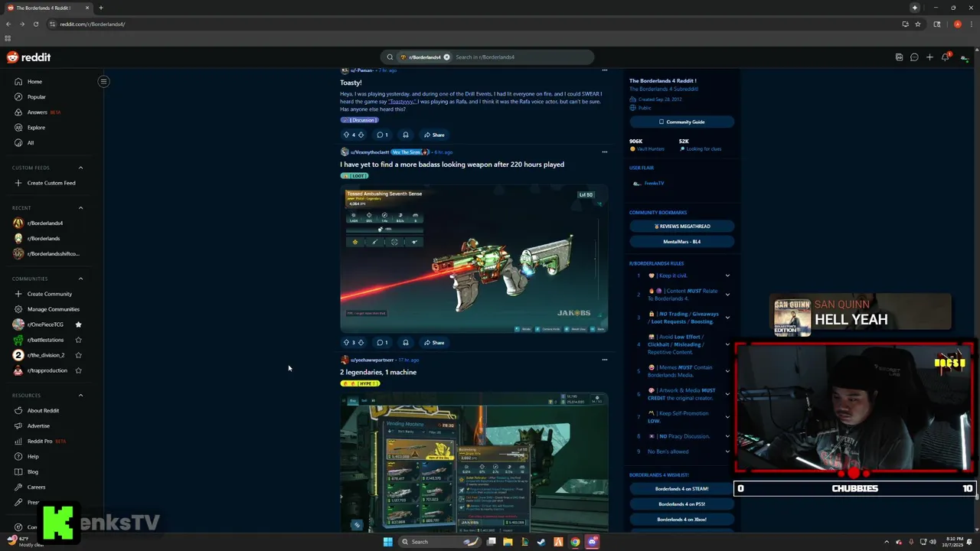980x551 pixels.
Task: Click the Reddit logo home link
Action: 28,57
